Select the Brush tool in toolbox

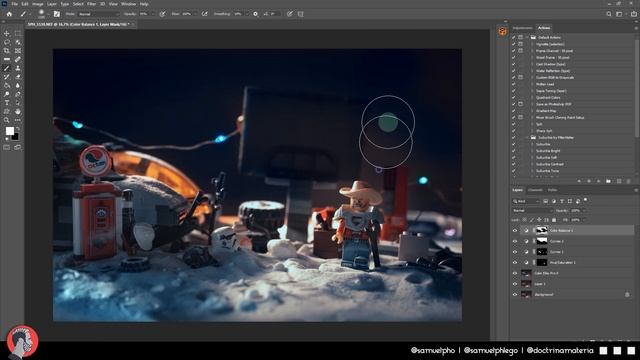pyautogui.click(x=7, y=68)
